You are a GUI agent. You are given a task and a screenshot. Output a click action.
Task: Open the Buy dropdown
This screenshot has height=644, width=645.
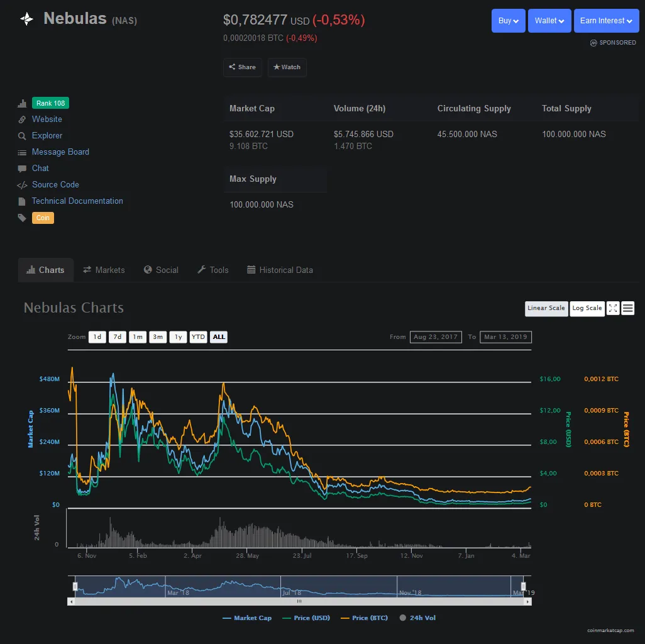[509, 21]
